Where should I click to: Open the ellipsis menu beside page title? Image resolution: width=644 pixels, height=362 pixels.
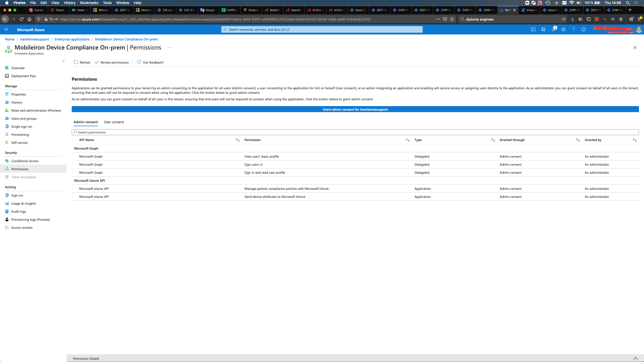coord(169,48)
